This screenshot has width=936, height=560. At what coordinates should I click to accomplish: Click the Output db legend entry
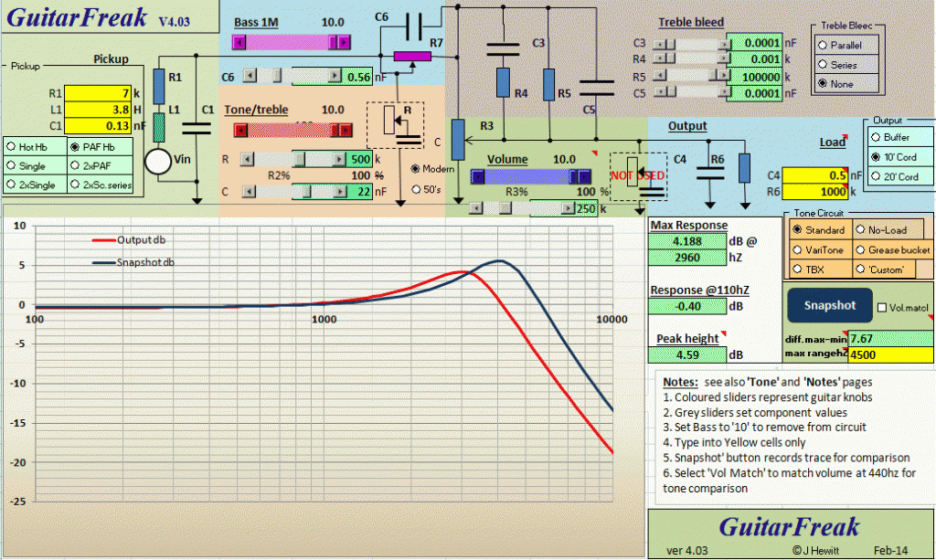pyautogui.click(x=129, y=239)
